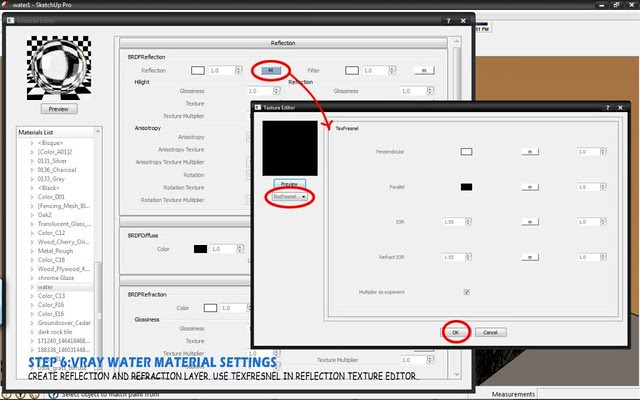640x400 pixels.
Task: Click the Filter m texture button
Action: click(x=424, y=71)
